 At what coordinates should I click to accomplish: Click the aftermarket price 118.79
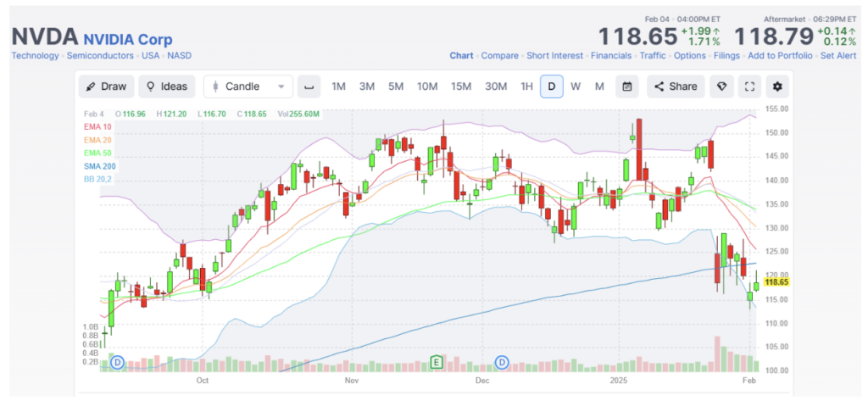pos(773,36)
